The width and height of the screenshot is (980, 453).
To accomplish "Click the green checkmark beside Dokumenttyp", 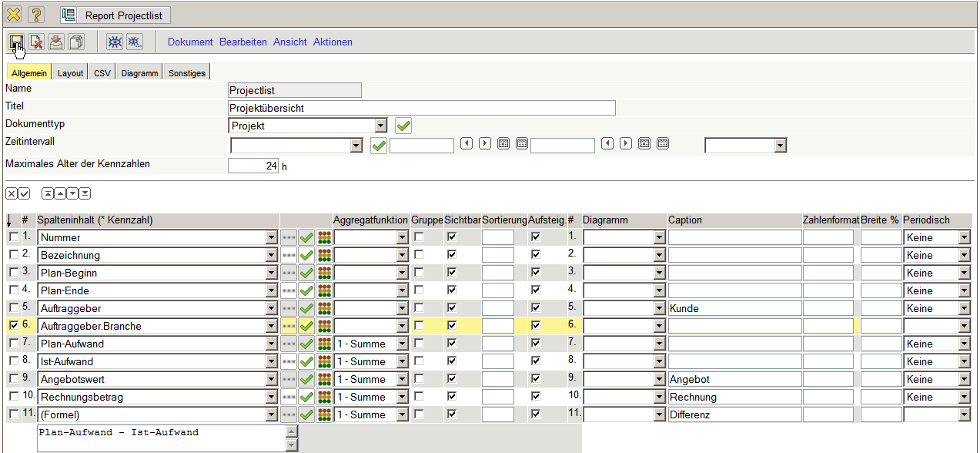I will coord(403,125).
